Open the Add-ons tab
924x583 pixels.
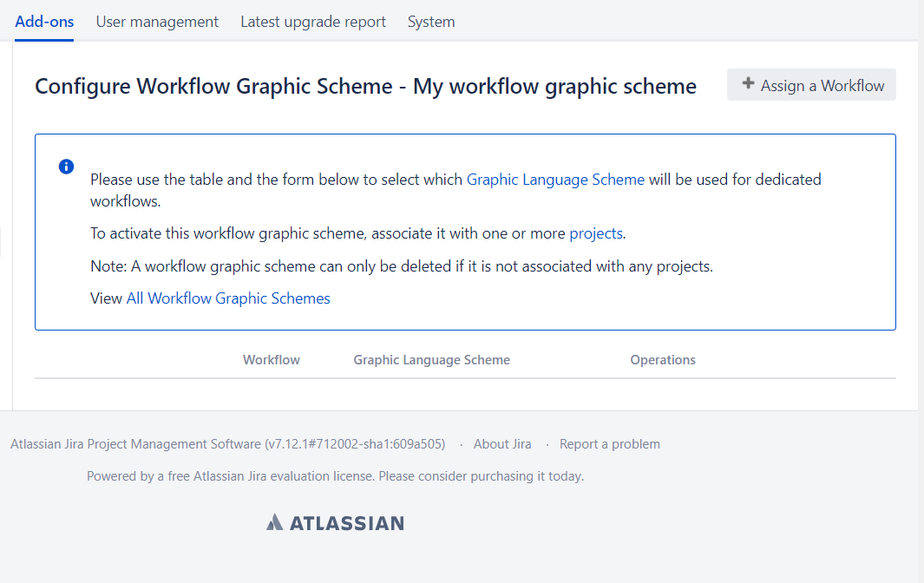pos(44,22)
